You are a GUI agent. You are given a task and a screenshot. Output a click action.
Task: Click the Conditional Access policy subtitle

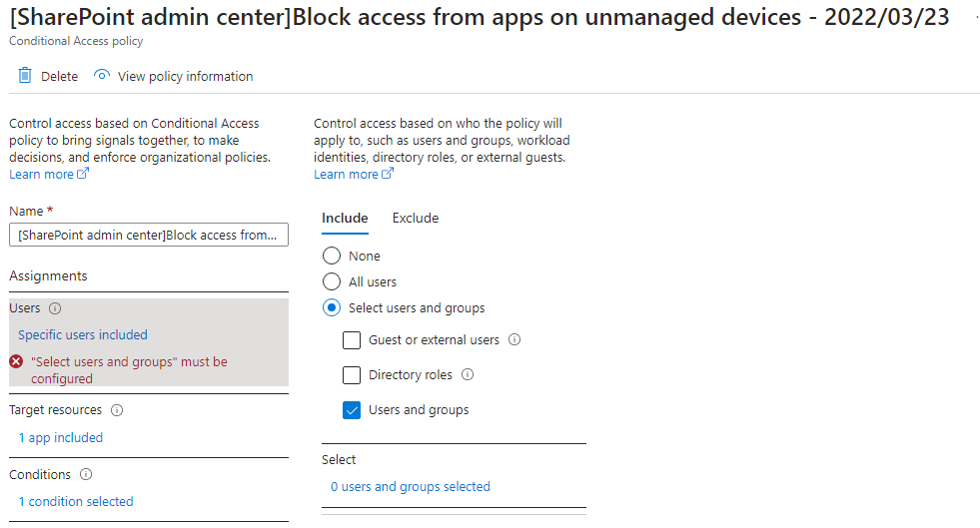(76, 41)
